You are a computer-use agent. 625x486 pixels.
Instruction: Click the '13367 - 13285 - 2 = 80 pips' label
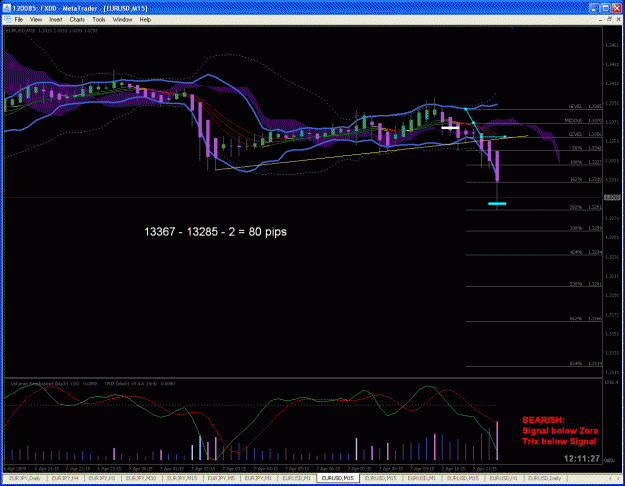[215, 232]
